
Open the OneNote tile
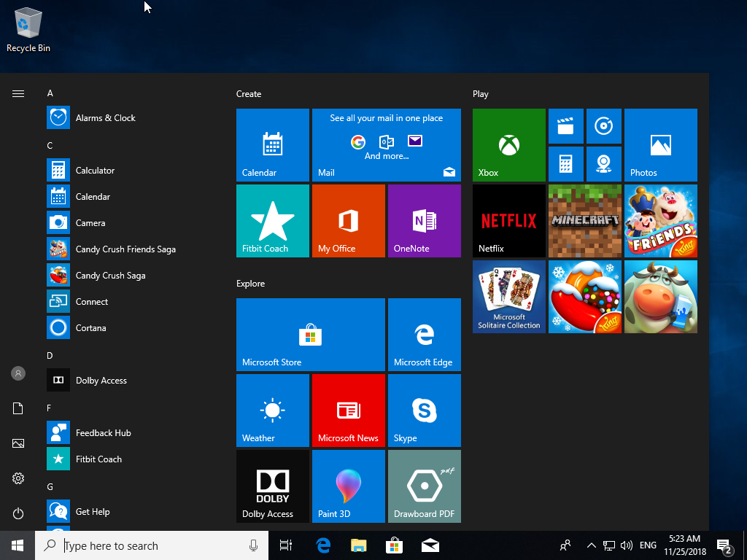424,220
